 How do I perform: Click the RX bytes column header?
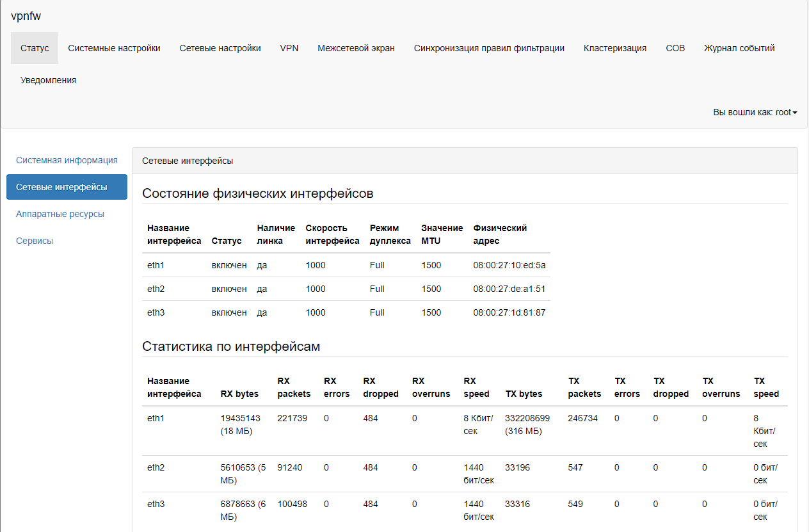239,394
